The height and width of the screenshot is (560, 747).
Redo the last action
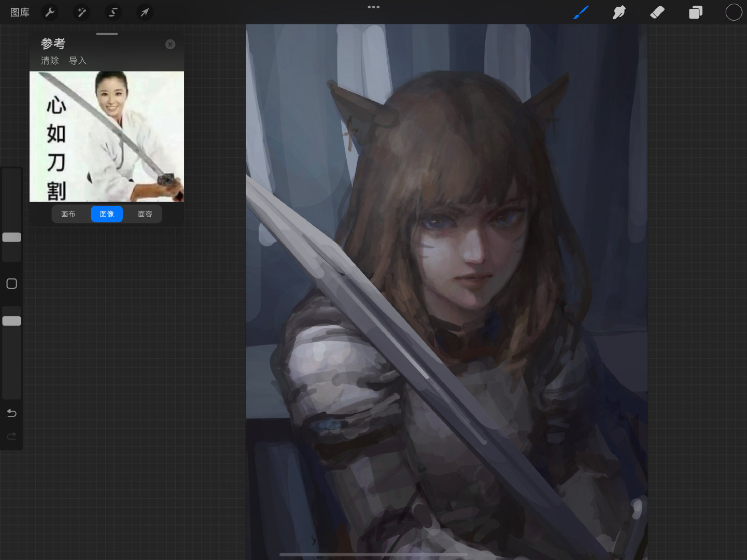11,436
